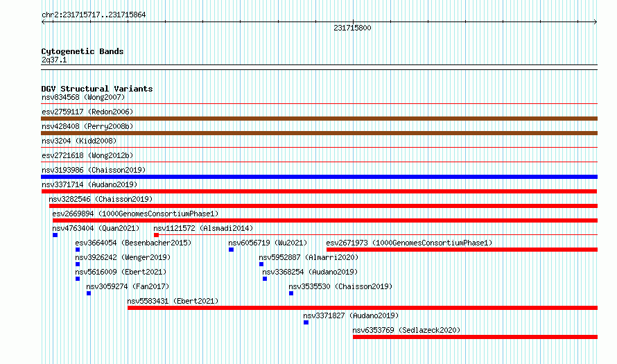
Task: Open the nsv5952887 (Almarri2020) text label
Action: point(308,257)
